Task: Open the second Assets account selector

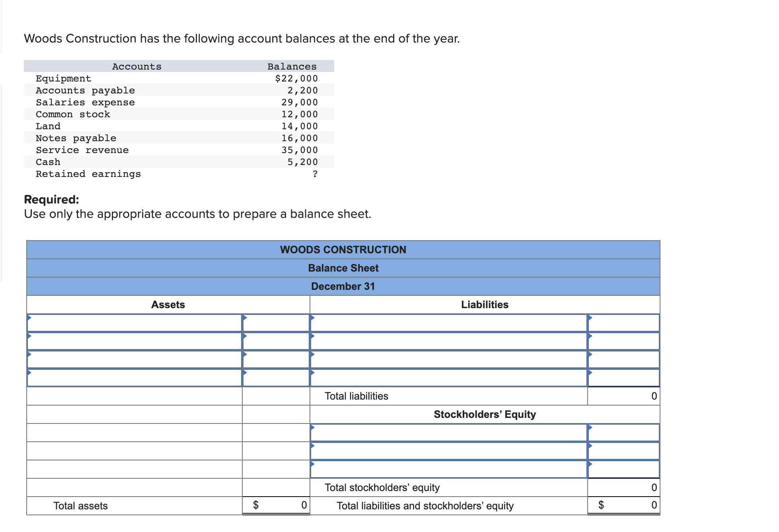Action: click(135, 341)
